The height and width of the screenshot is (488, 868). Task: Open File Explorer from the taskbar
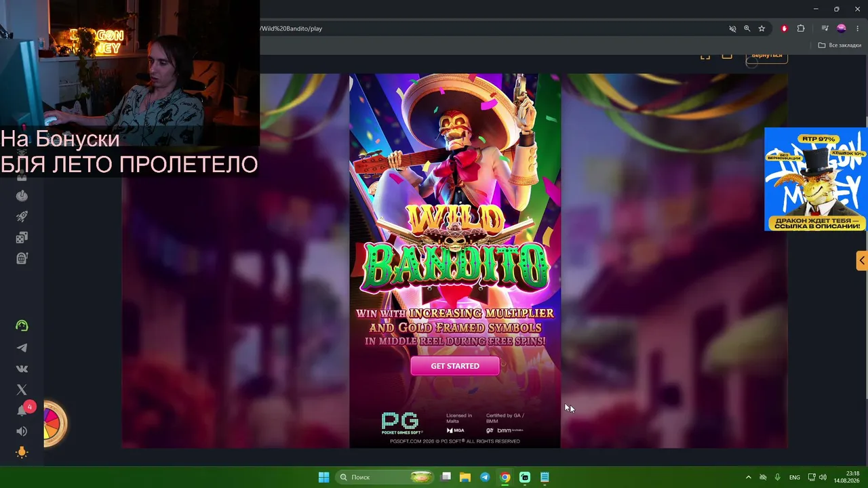pos(465,477)
